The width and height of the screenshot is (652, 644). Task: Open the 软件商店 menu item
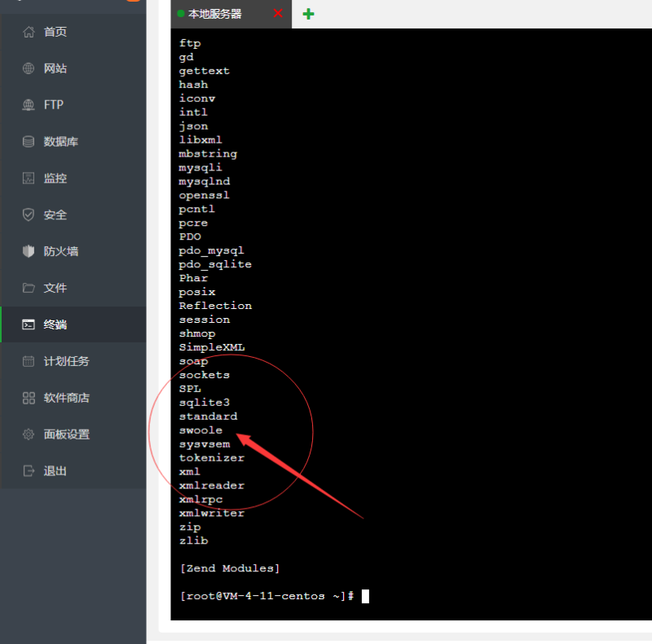tap(73, 398)
